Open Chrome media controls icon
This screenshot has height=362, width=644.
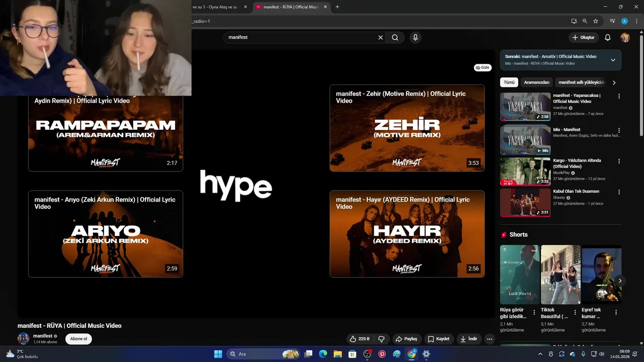point(612,21)
